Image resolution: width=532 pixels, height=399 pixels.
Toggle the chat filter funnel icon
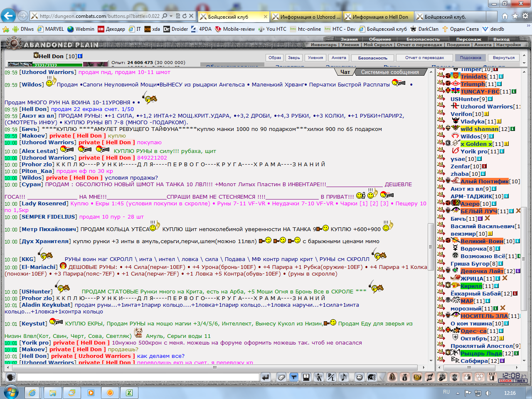[x=293, y=377]
